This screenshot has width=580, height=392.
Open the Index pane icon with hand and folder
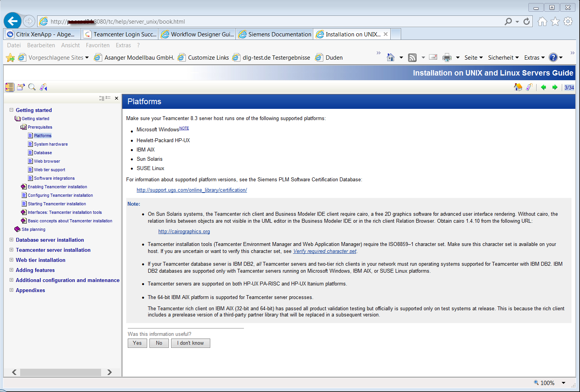coord(21,87)
